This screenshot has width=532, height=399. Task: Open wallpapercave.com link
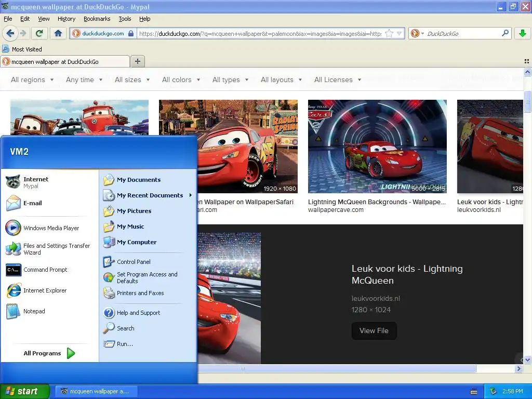coord(336,210)
